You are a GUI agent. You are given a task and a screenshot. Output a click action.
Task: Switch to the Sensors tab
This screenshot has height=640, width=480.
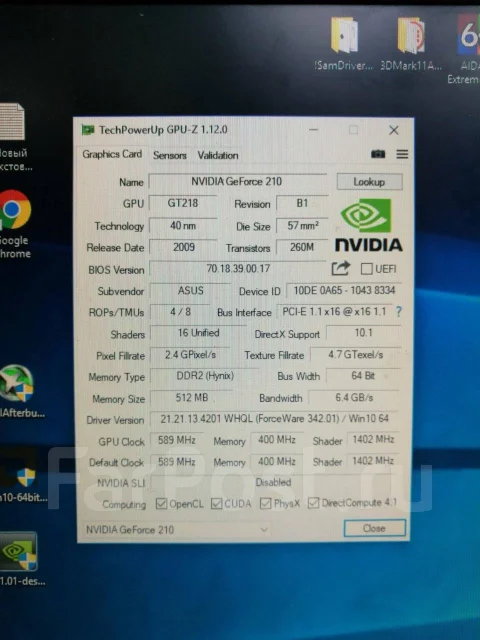[170, 155]
